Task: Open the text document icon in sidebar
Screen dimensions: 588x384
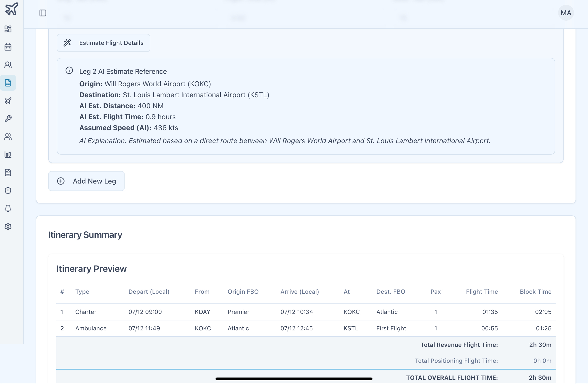Action: [x=8, y=173]
